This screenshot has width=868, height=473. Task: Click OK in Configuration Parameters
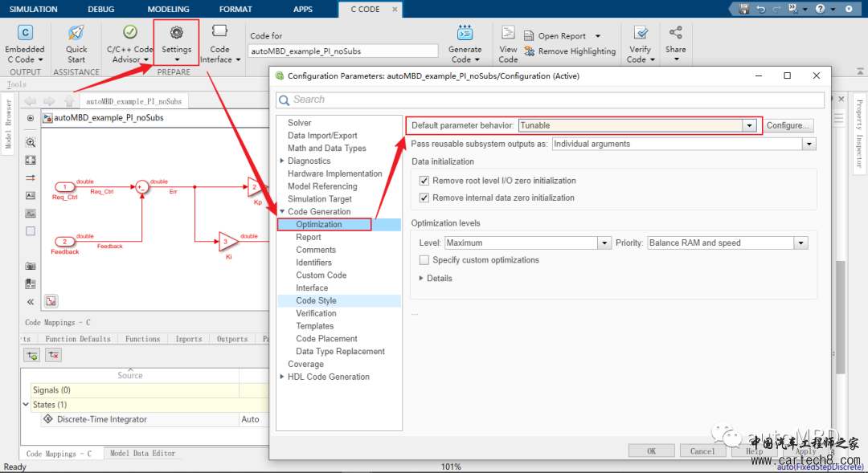pos(652,451)
